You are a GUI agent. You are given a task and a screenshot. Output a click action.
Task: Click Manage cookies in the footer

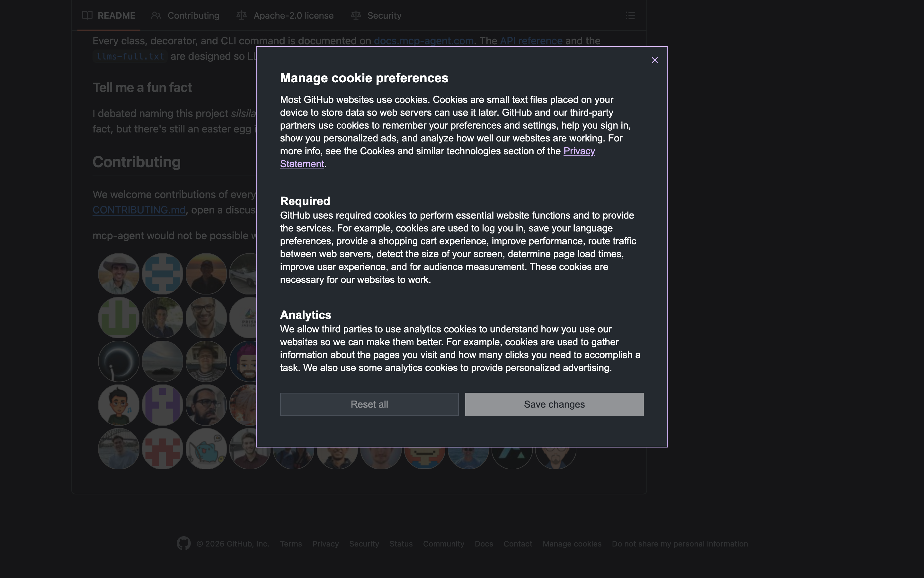point(572,544)
